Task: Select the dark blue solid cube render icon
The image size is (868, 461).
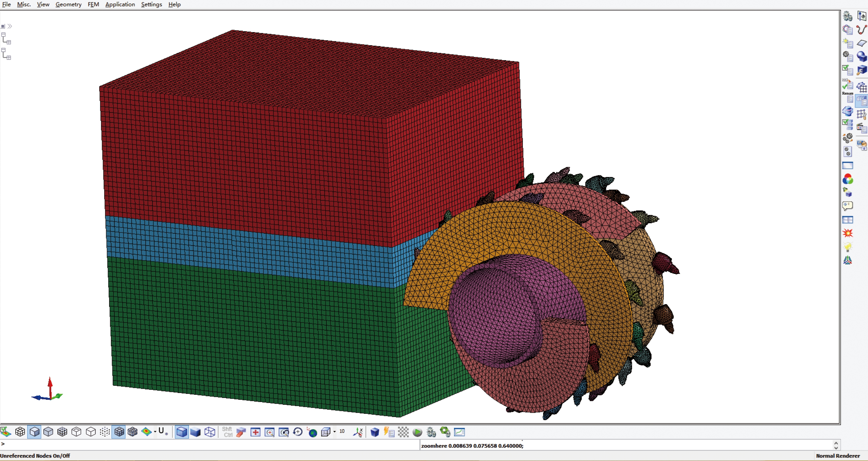Action: (x=195, y=432)
